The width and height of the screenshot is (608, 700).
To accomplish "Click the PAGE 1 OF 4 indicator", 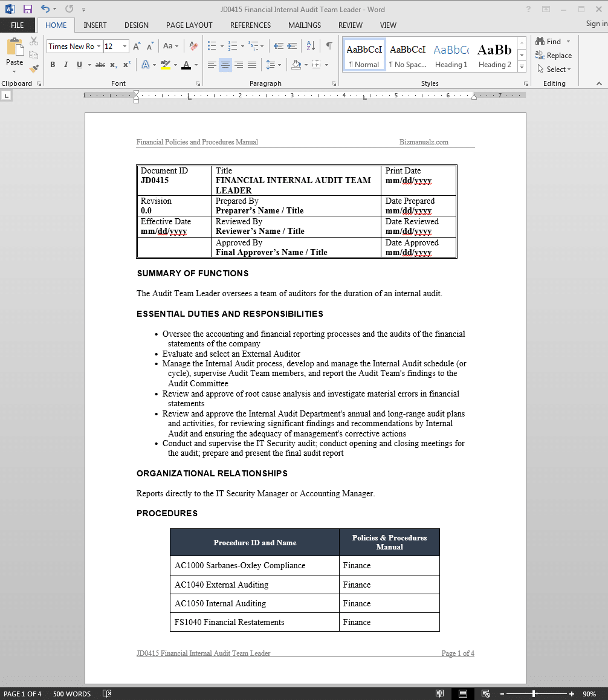I will [23, 694].
